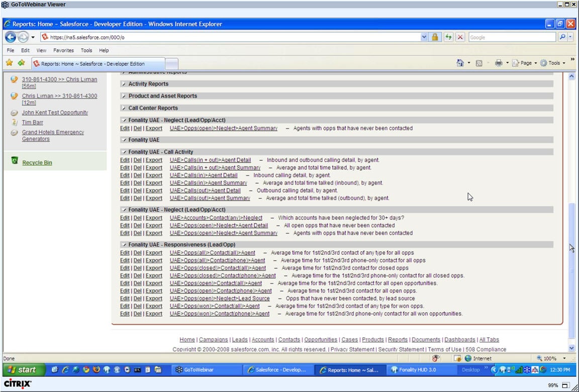Viewport: 579px width, 392px height.
Task: Click in the Google search box
Action: (512, 37)
